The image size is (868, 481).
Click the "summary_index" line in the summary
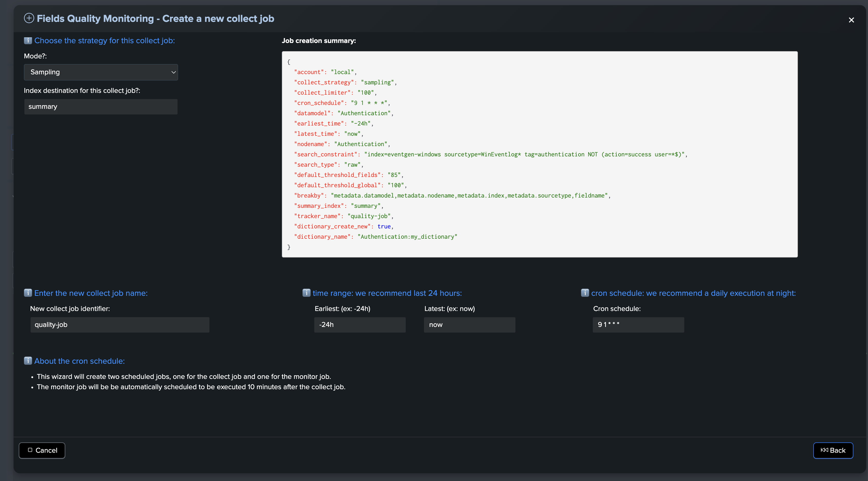[x=339, y=206]
